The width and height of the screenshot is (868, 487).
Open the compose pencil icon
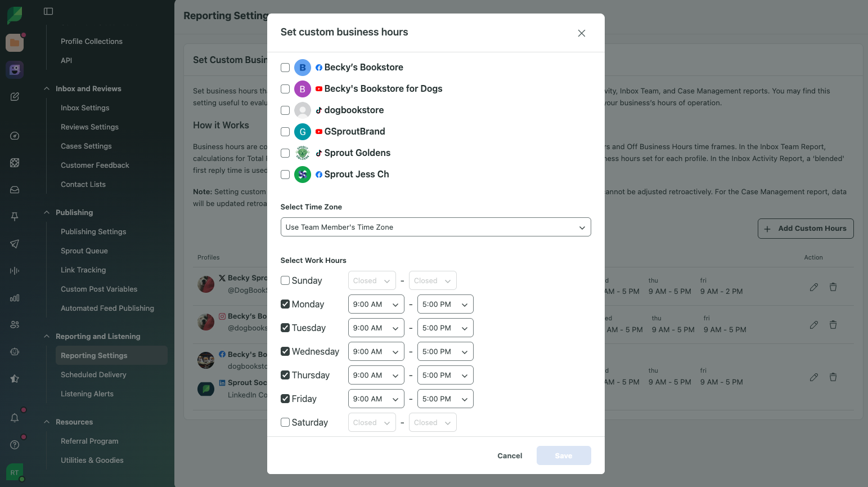point(15,97)
